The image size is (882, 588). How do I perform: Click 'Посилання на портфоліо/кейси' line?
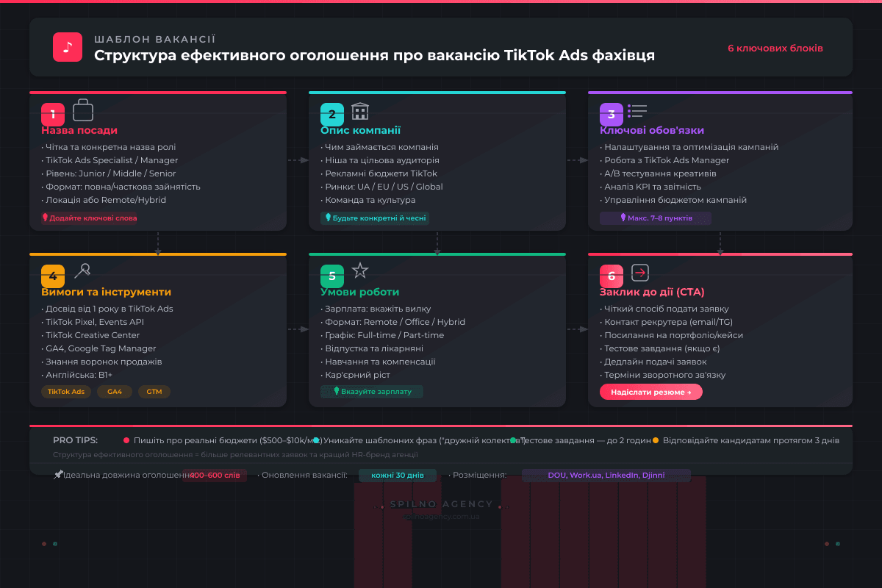coord(671,335)
